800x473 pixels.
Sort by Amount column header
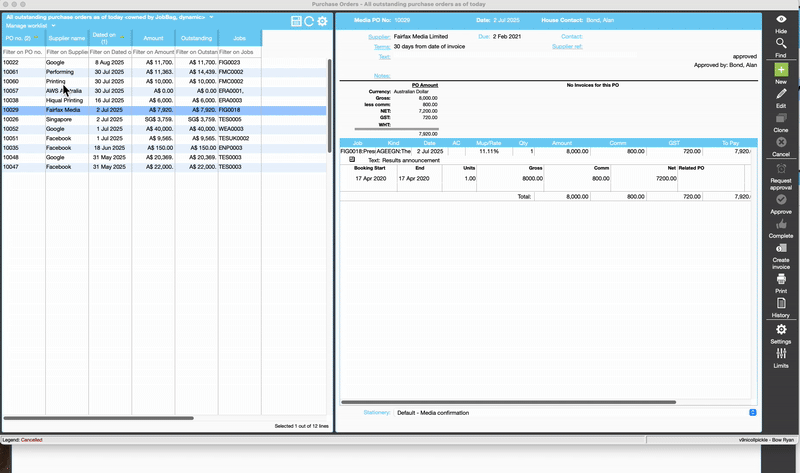coord(153,38)
